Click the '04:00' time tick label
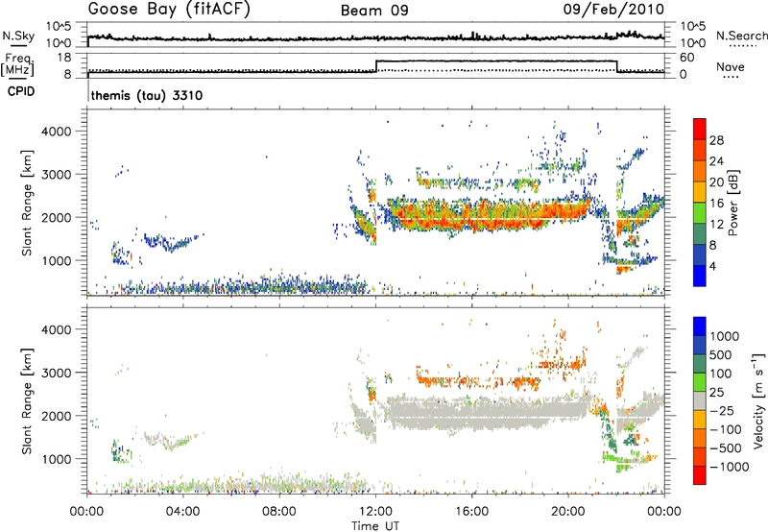 [x=183, y=512]
